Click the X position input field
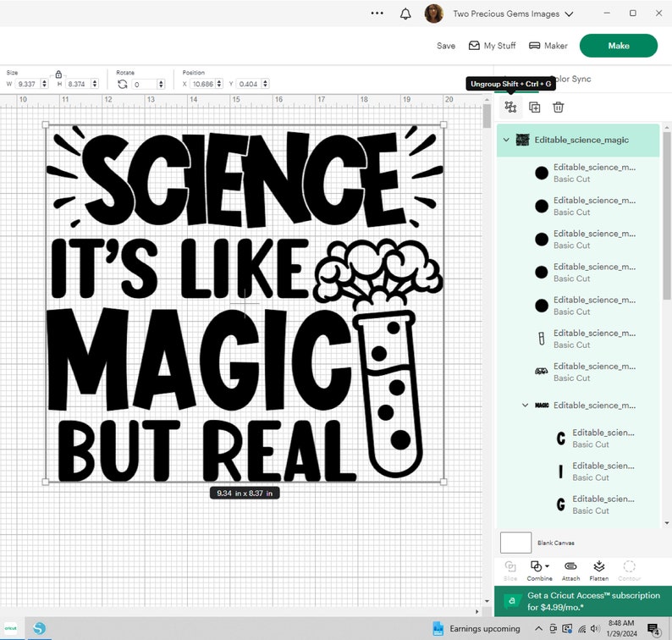Image resolution: width=672 pixels, height=640 pixels. coord(203,84)
